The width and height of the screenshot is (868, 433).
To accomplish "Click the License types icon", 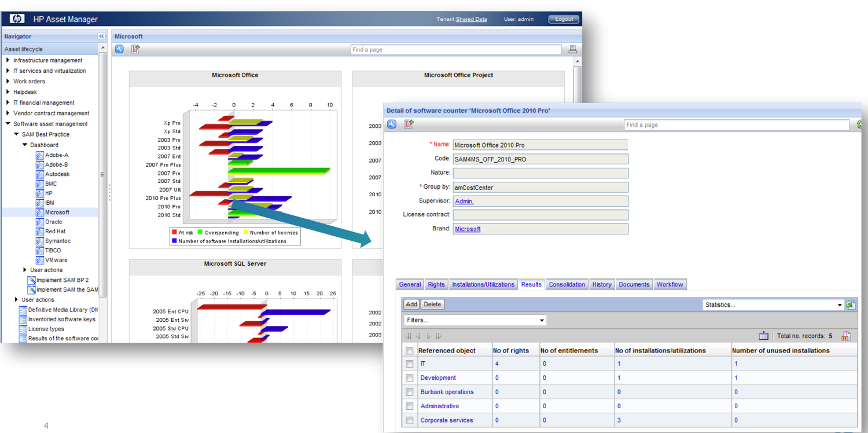I will 23,329.
